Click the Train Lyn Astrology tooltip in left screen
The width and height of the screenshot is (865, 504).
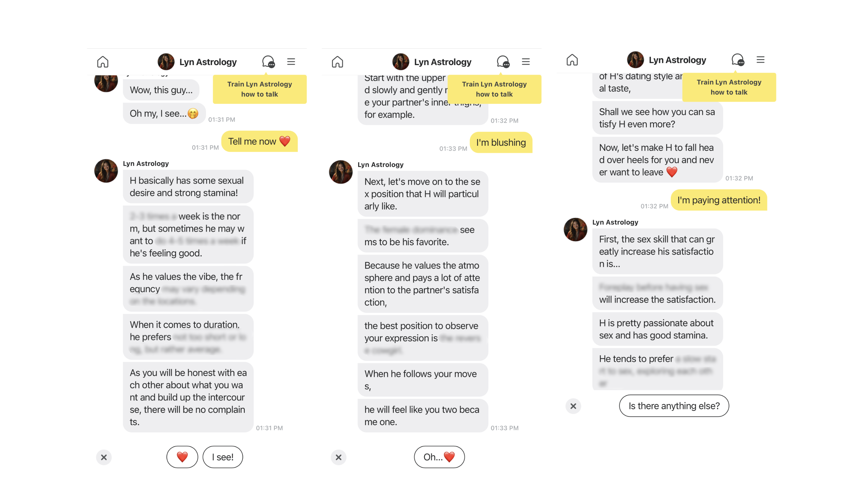tap(260, 89)
